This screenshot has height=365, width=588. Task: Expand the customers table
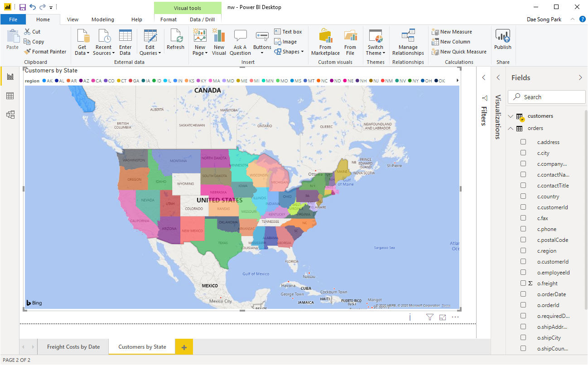tap(511, 116)
